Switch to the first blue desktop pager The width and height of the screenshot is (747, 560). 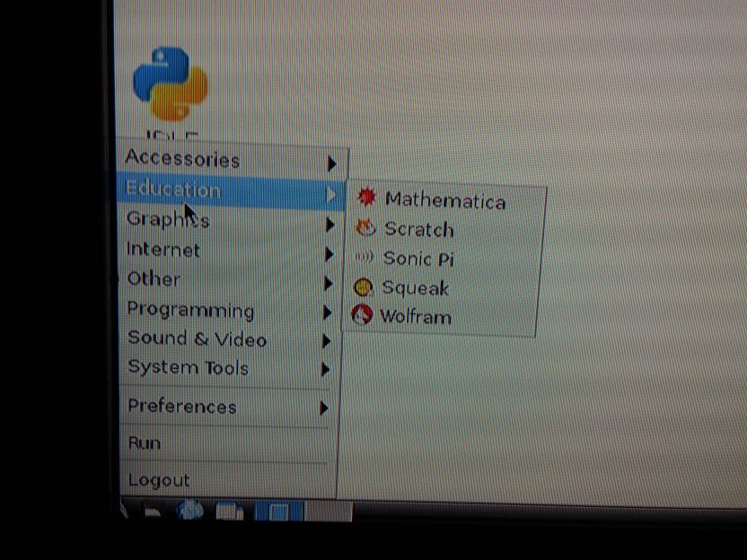278,512
